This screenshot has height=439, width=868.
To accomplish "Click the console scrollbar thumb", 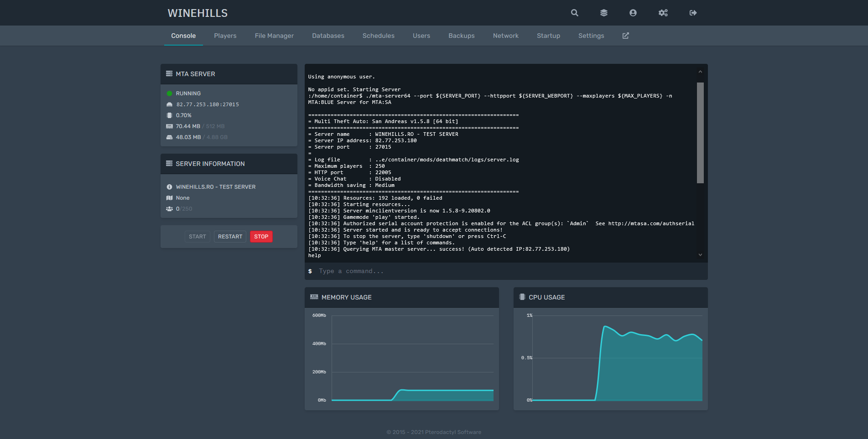I will [700, 132].
